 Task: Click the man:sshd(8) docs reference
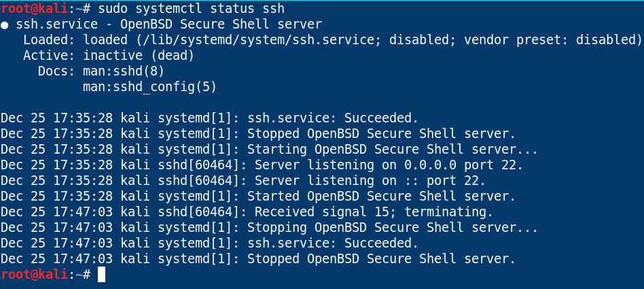[x=124, y=71]
